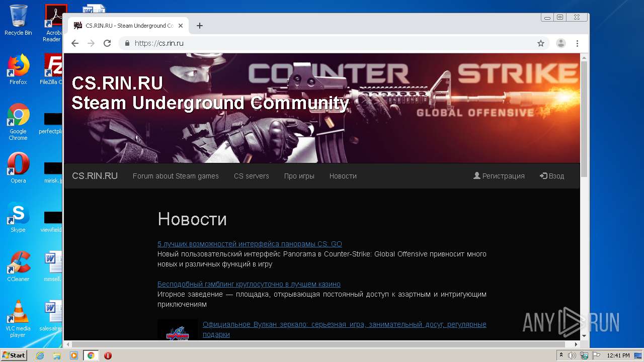Viewport: 644px width, 362px height.
Task: Select the CCleaner desktop icon
Action: (x=18, y=266)
